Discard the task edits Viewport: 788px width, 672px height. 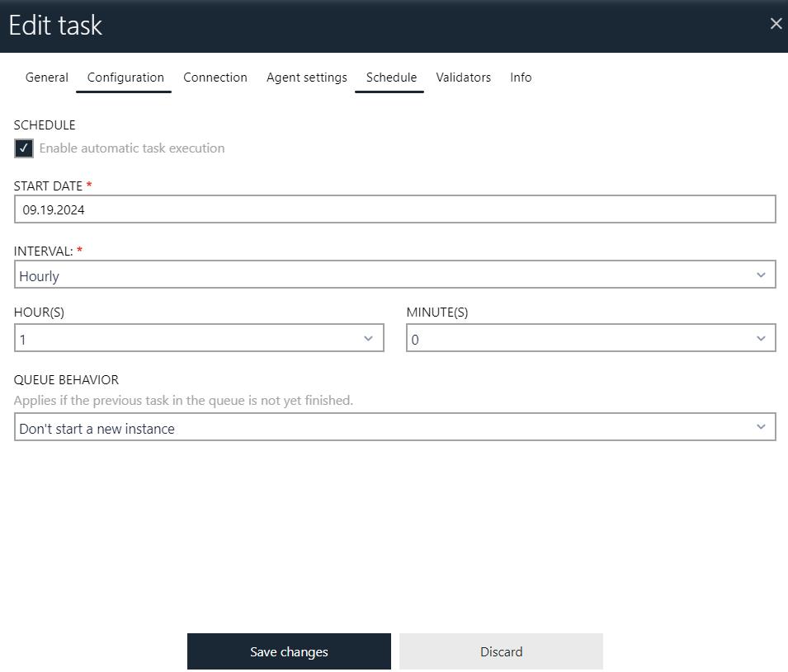coord(500,651)
